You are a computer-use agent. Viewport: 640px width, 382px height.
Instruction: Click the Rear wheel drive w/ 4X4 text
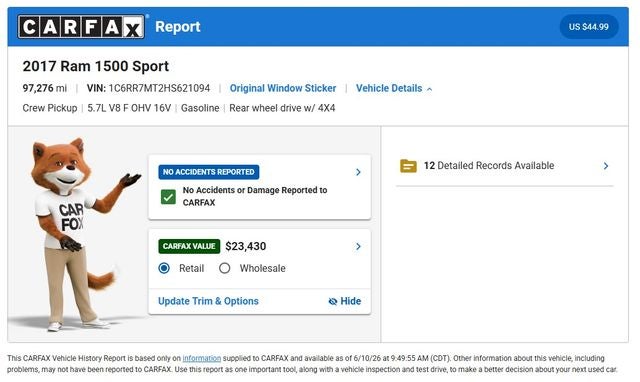pyautogui.click(x=282, y=108)
